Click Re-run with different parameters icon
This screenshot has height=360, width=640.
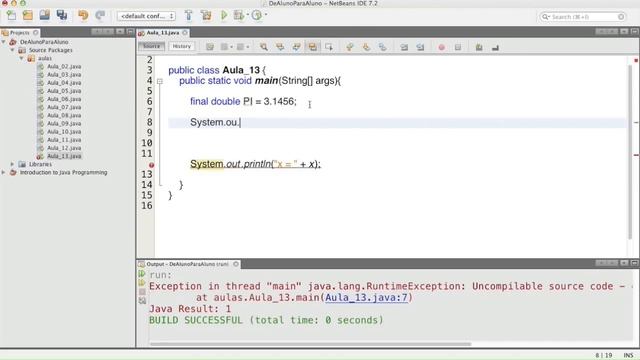pos(142,282)
